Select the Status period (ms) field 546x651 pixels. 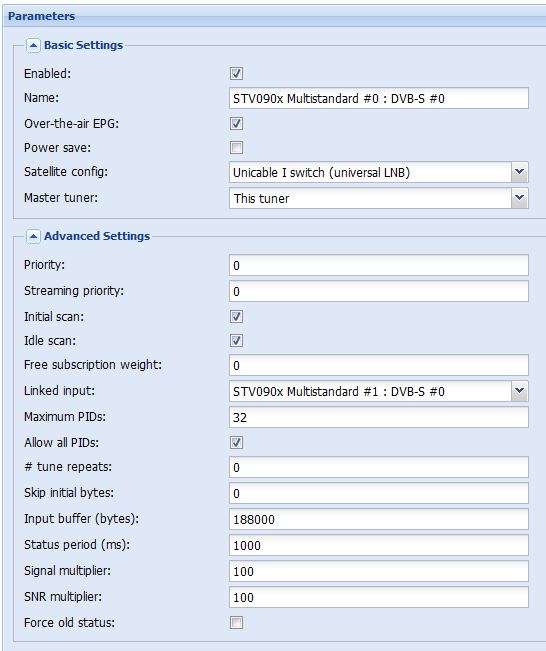pos(379,545)
